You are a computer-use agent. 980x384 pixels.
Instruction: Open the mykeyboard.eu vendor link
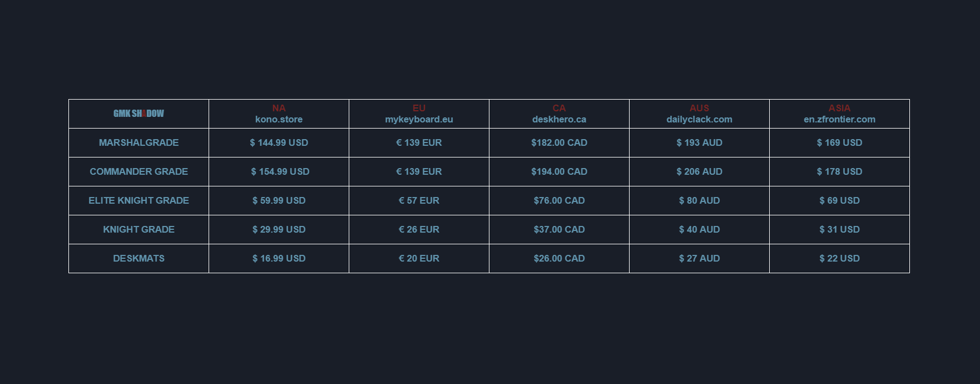[419, 119]
